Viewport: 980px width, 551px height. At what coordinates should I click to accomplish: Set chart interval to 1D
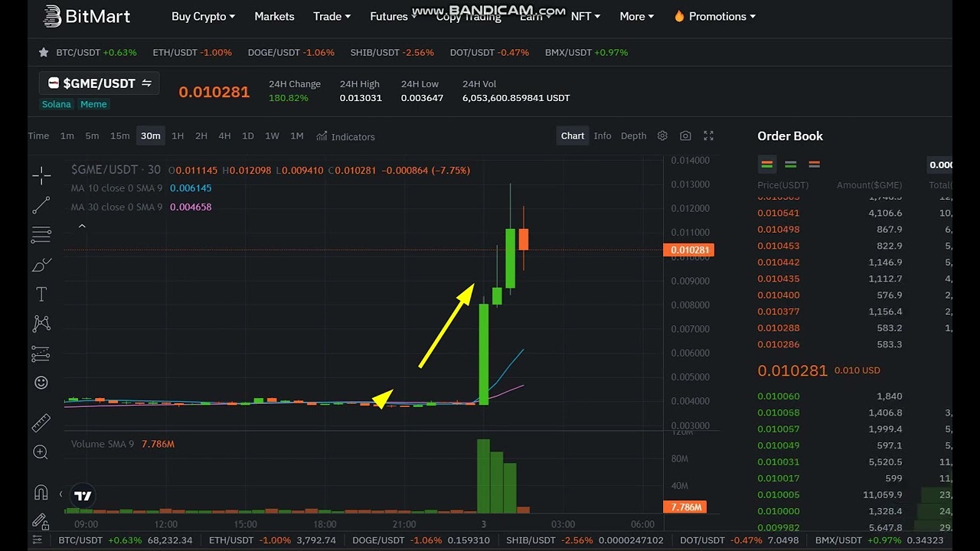248,135
